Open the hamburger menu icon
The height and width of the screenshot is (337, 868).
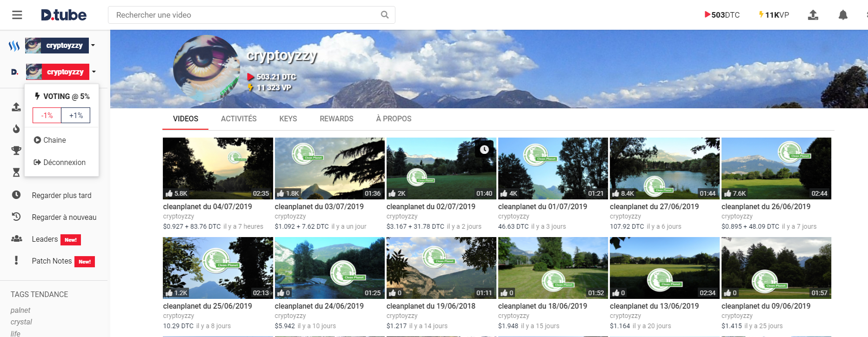[x=17, y=15]
